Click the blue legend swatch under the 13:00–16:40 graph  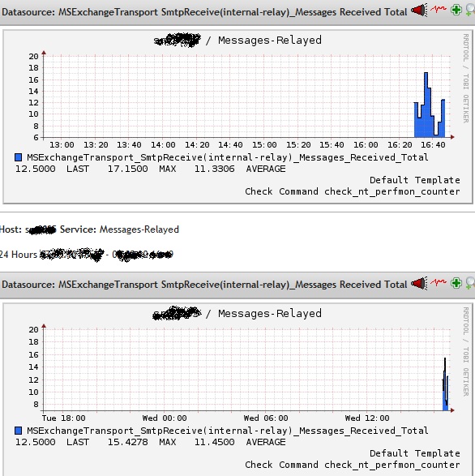pyautogui.click(x=18, y=157)
